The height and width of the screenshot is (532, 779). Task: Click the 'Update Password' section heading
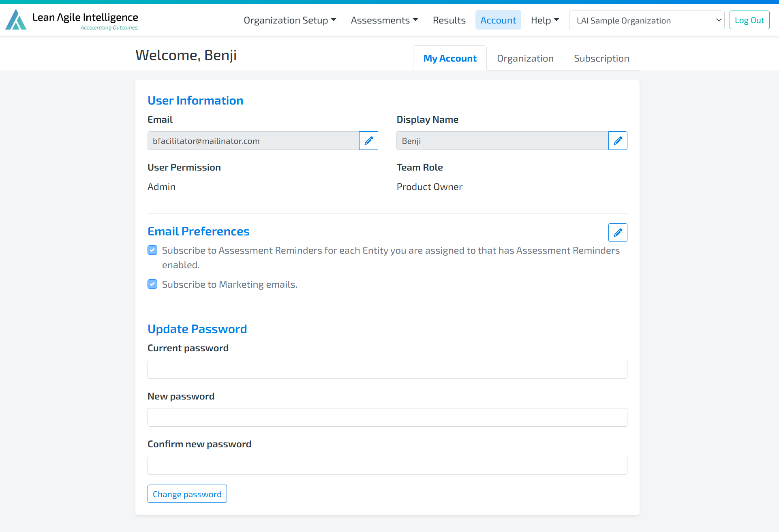[x=197, y=329]
